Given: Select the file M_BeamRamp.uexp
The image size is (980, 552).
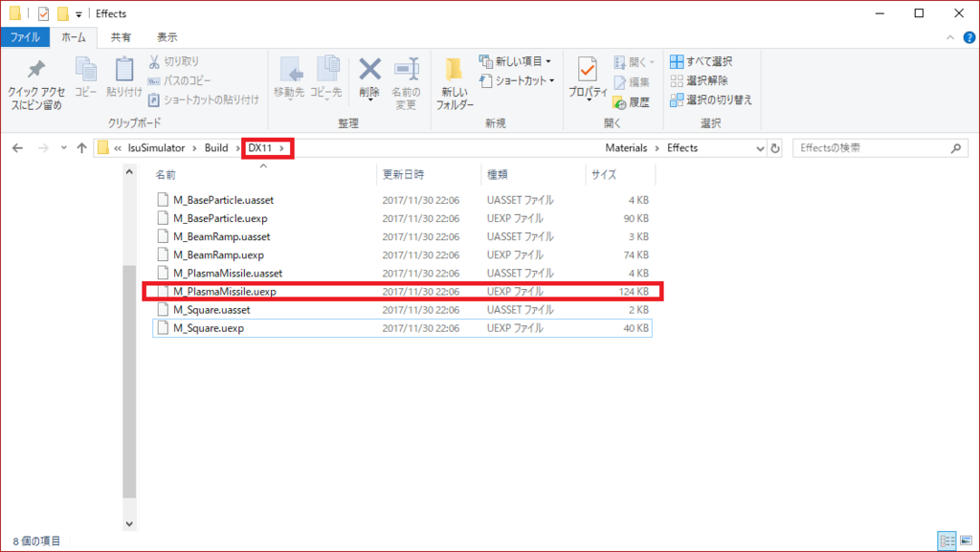Looking at the screenshot, I should (x=403, y=254).
